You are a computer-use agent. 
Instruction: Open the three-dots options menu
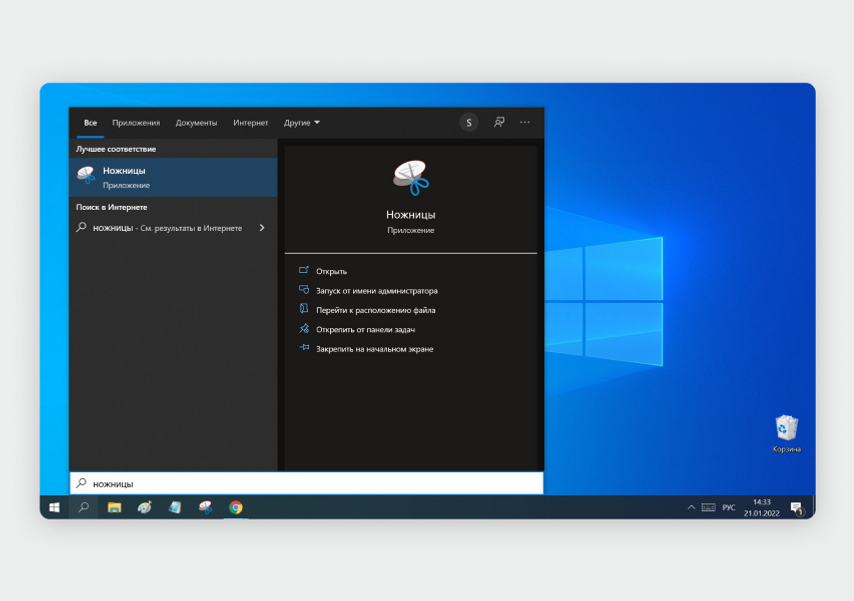(524, 122)
